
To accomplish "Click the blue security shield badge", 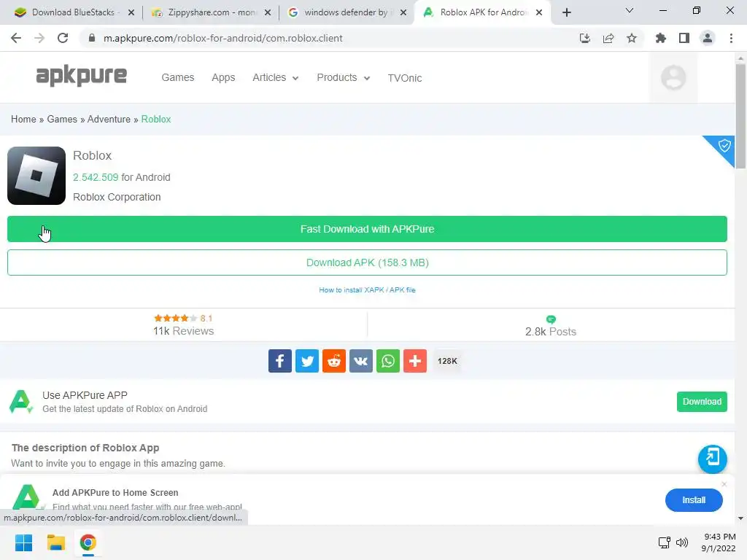I will (724, 145).
